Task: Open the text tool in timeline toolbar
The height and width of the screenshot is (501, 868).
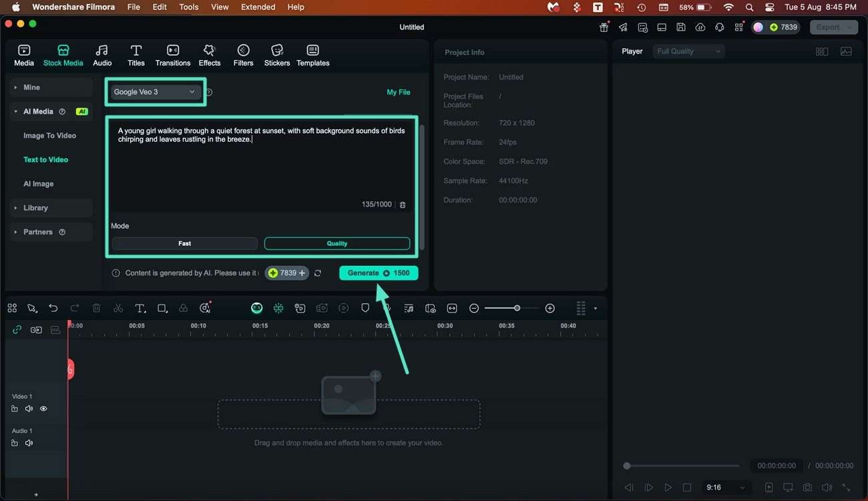Action: 140,308
